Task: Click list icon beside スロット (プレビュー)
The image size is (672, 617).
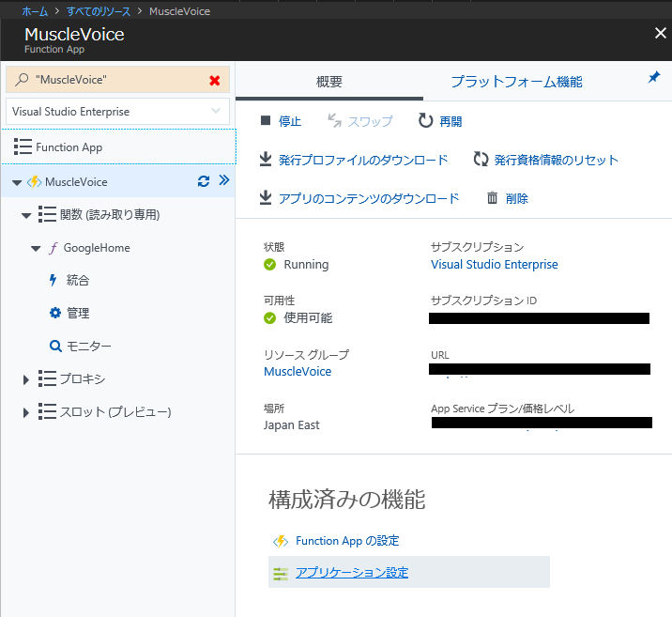Action: pyautogui.click(x=47, y=411)
